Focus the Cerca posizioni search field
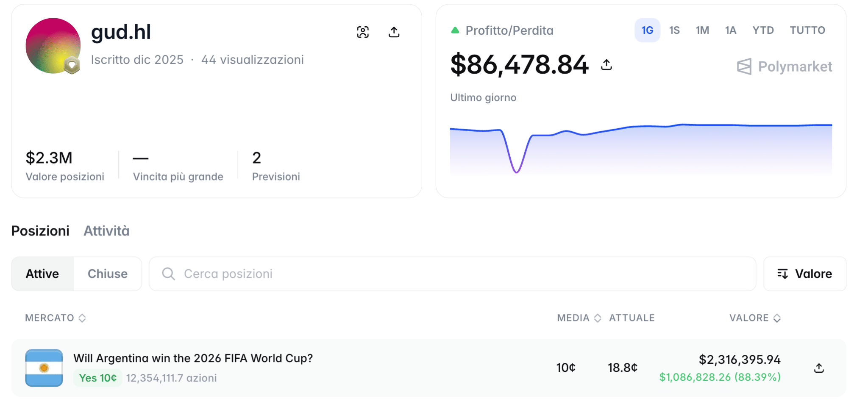The height and width of the screenshot is (418, 868). tap(452, 274)
